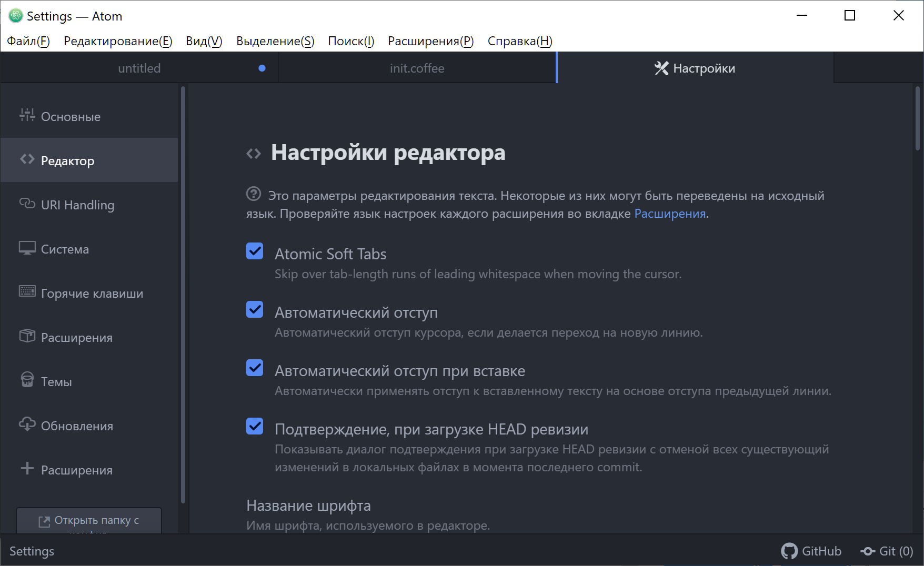Click the settings sidebar scrollbar
Viewport: 924px width, 566px height.
pyautogui.click(x=183, y=295)
